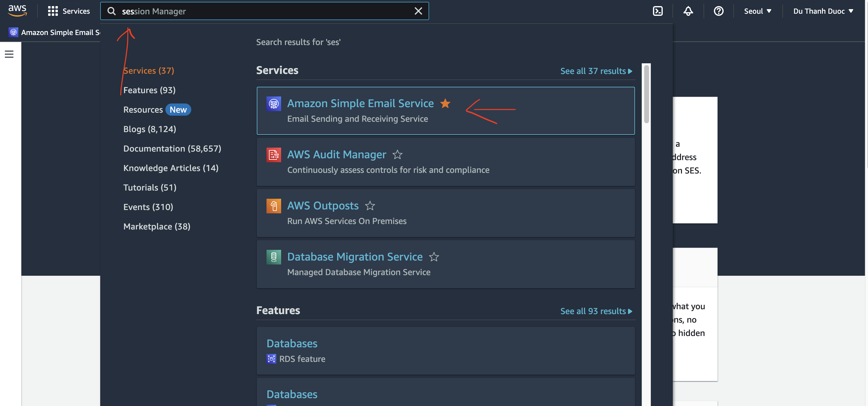
Task: Filter results by Resources New
Action: 157,110
